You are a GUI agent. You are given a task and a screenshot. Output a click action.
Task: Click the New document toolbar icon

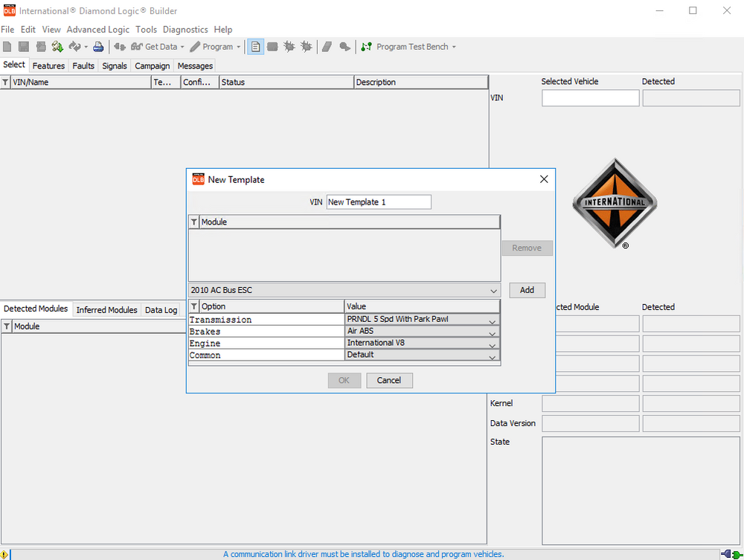(7, 46)
